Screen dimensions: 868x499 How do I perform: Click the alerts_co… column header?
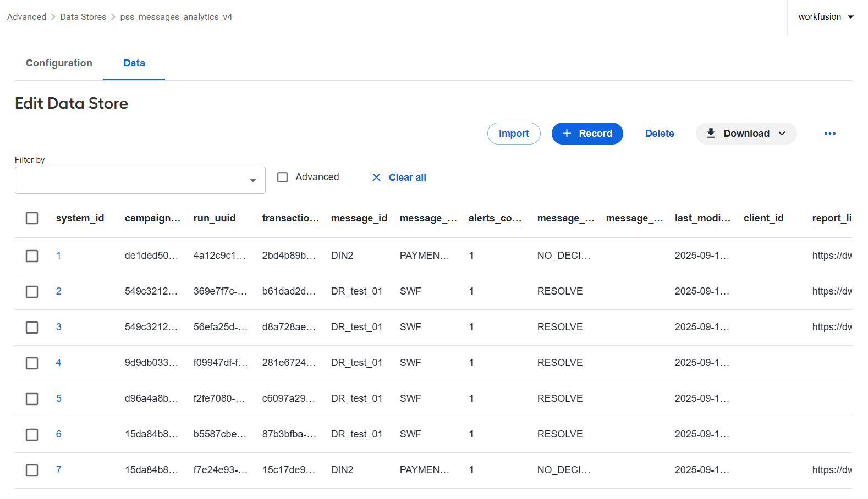click(495, 218)
